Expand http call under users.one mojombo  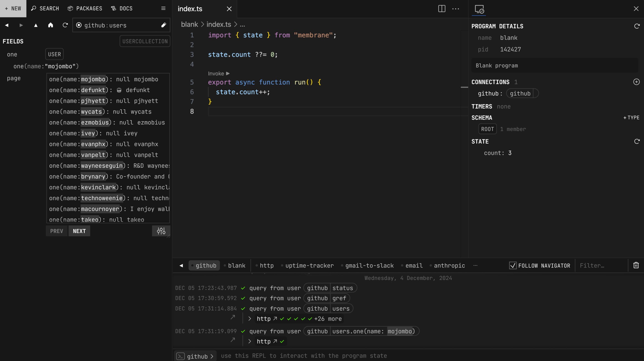[249, 341]
